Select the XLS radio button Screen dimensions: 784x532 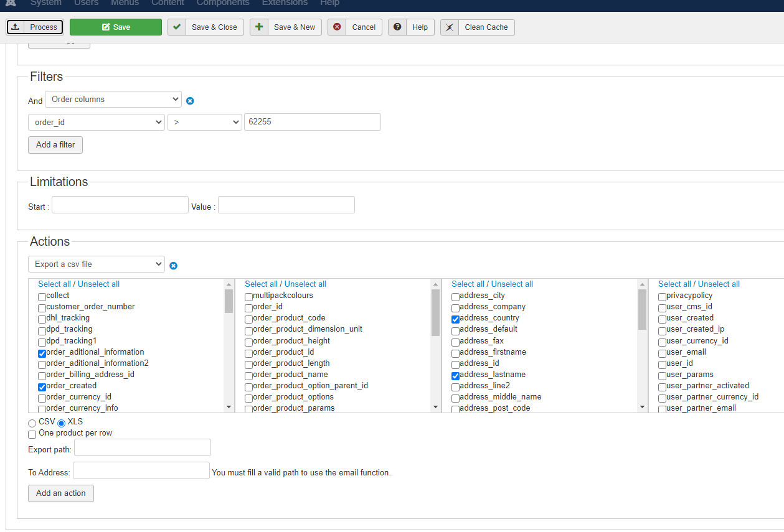pyautogui.click(x=61, y=423)
